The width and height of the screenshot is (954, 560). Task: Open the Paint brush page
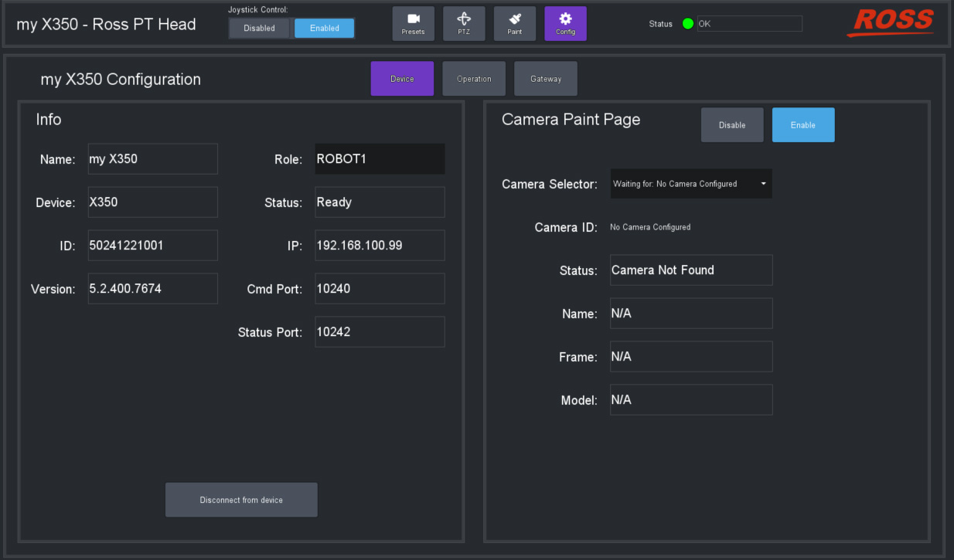tap(515, 23)
